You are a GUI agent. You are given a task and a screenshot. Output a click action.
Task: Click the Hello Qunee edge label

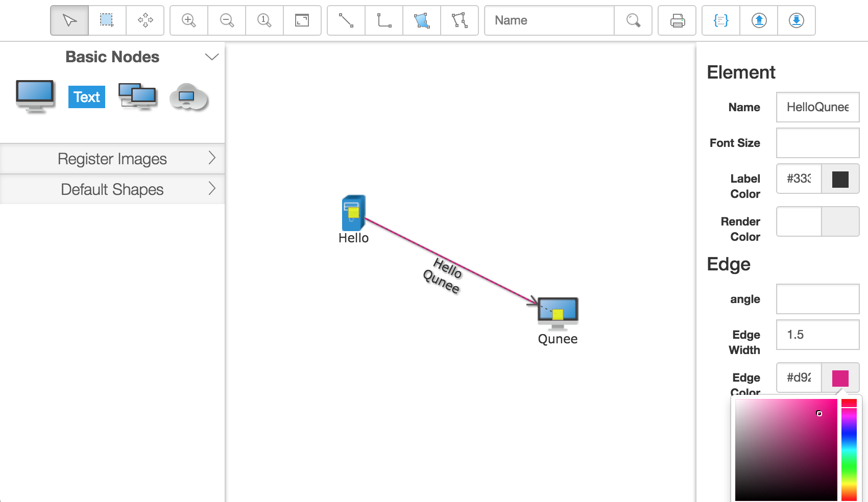coord(444,275)
